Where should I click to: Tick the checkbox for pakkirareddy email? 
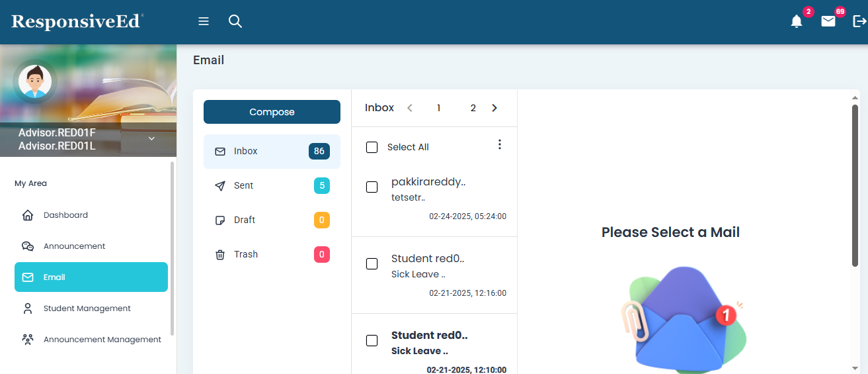pos(372,187)
